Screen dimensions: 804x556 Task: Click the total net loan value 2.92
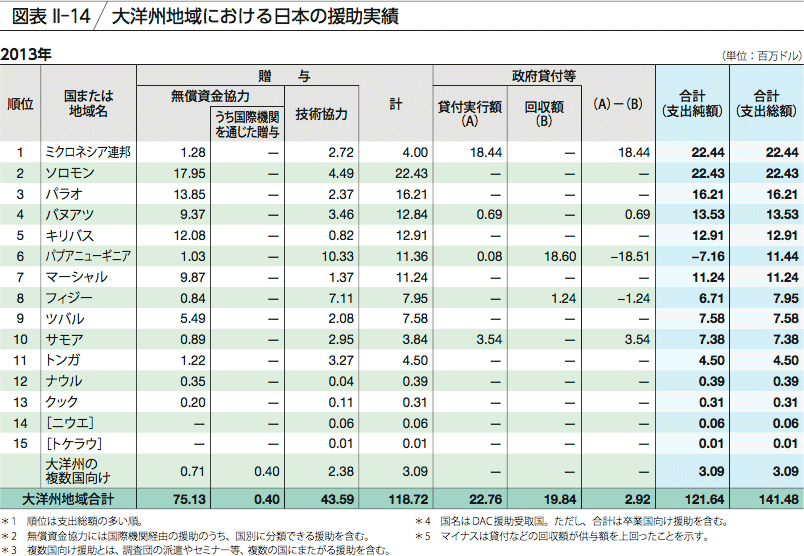pyautogui.click(x=638, y=499)
